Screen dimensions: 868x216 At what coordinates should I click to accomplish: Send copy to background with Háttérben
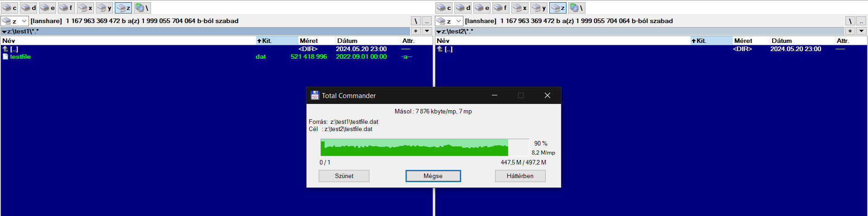[520, 176]
